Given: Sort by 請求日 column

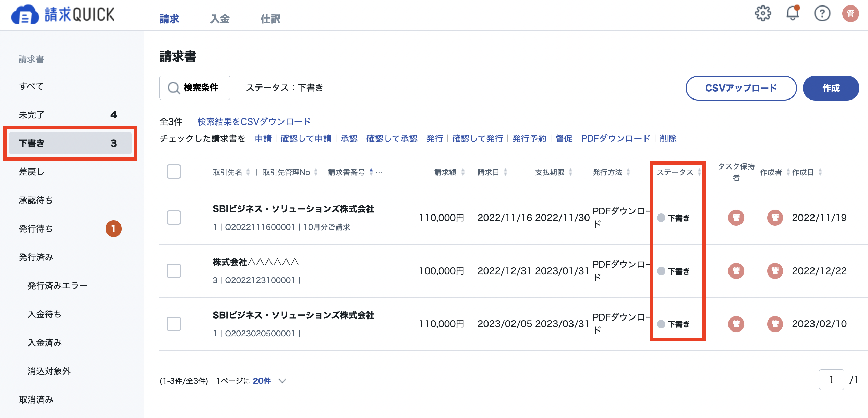Looking at the screenshot, I should point(505,172).
